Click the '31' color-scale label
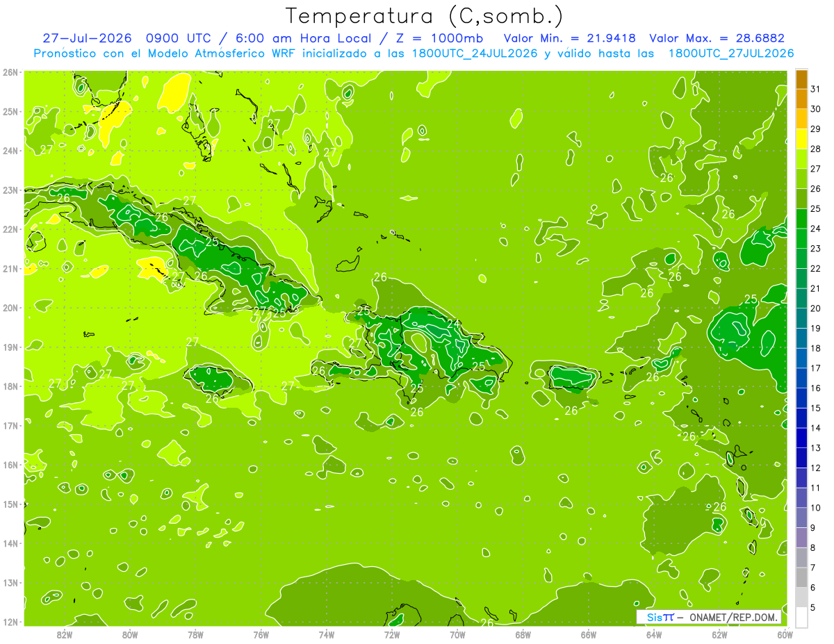 tap(815, 89)
